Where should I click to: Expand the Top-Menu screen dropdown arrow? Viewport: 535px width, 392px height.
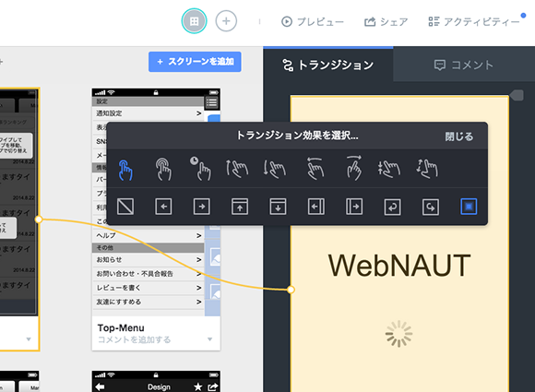[209, 339]
